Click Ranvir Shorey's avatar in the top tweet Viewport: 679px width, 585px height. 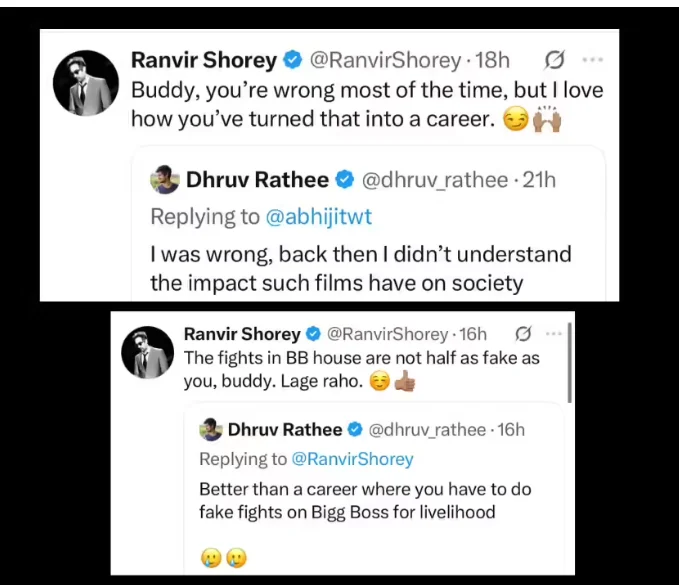pos(86,83)
